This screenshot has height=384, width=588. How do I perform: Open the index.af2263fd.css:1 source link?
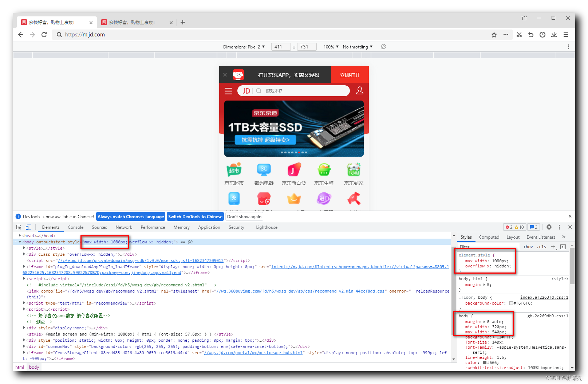[544, 297]
